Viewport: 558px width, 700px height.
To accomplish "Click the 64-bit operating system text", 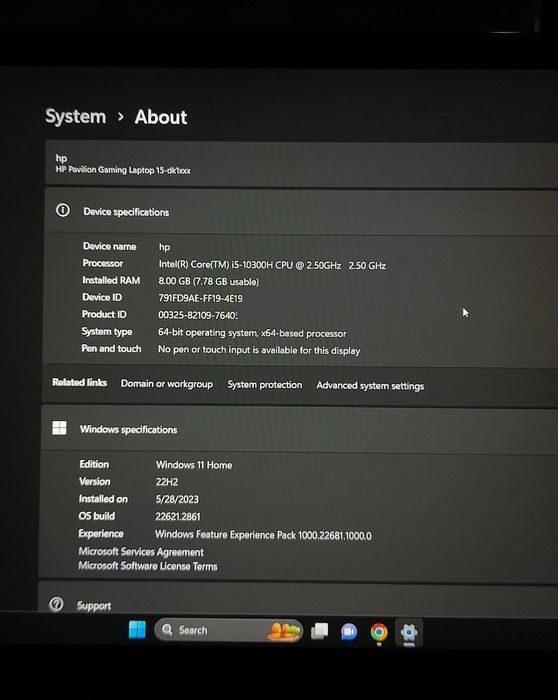I will 252,333.
